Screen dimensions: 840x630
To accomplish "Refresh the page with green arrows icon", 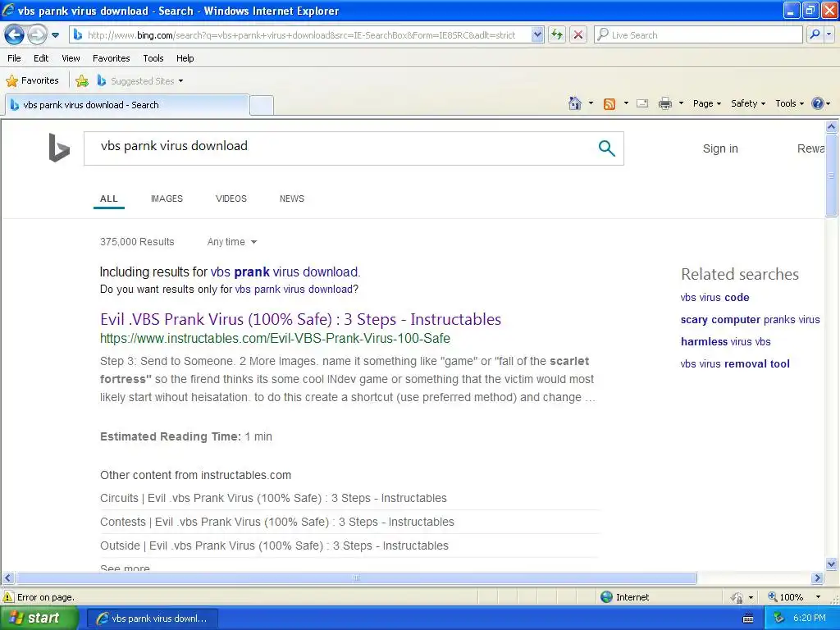I will 557,34.
